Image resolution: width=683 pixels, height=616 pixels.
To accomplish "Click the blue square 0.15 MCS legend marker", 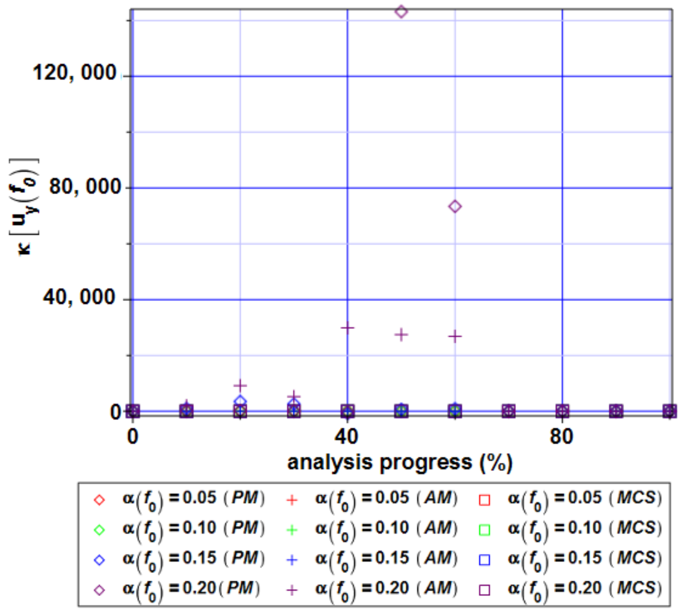I will [484, 560].
